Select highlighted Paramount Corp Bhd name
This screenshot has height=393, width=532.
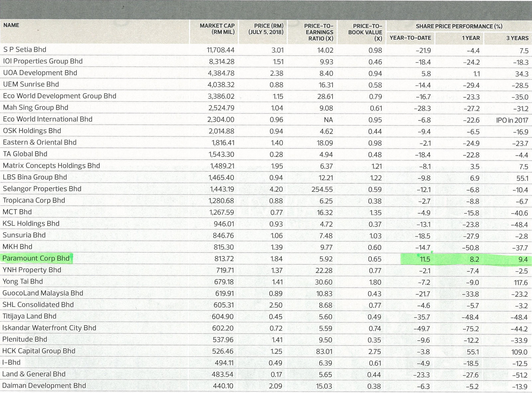pos(36,258)
